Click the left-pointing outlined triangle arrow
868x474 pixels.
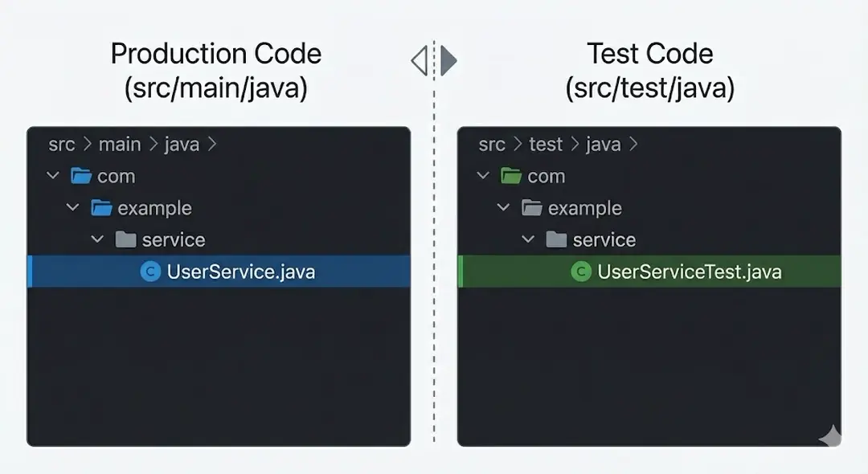pos(419,60)
